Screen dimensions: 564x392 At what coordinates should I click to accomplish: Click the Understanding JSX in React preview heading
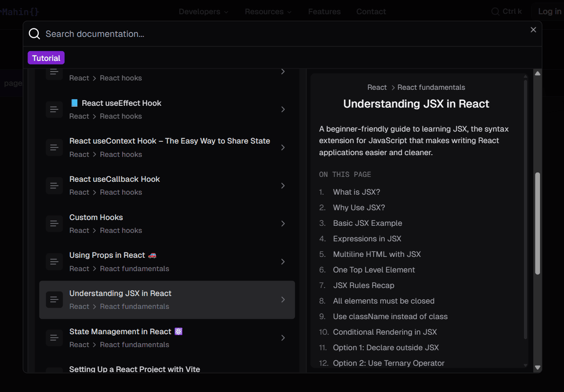tap(416, 104)
